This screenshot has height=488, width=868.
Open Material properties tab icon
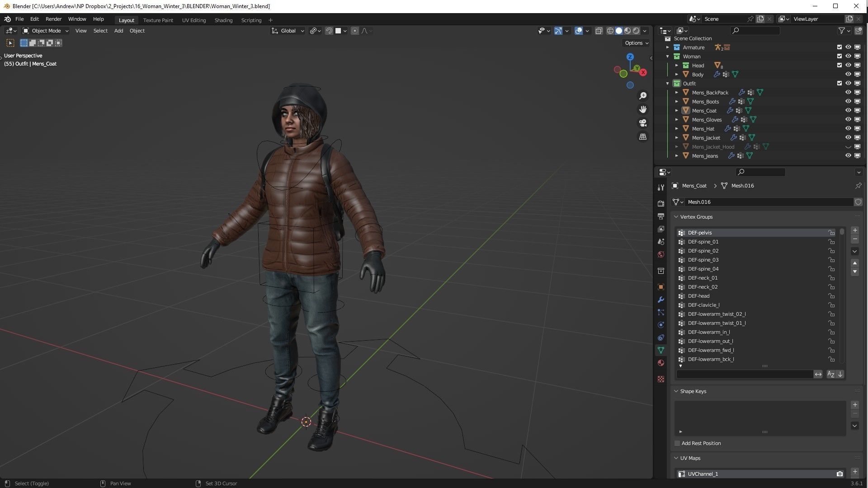661,363
